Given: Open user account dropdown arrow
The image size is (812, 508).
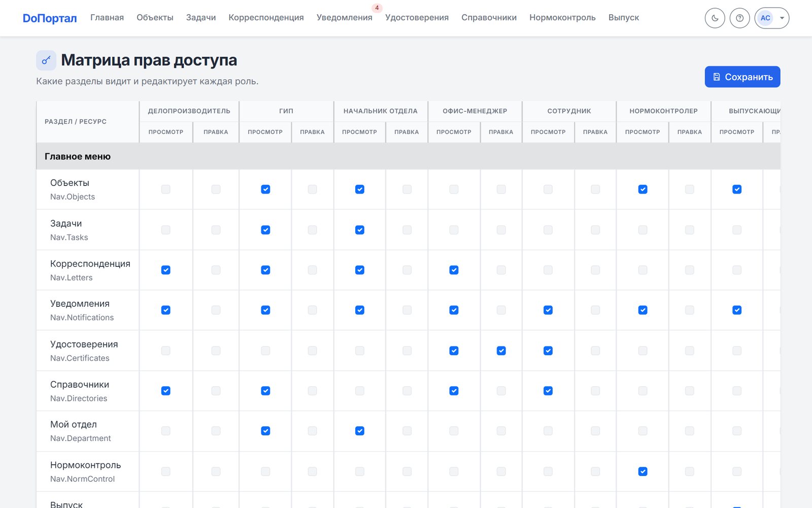Looking at the screenshot, I should tap(782, 18).
